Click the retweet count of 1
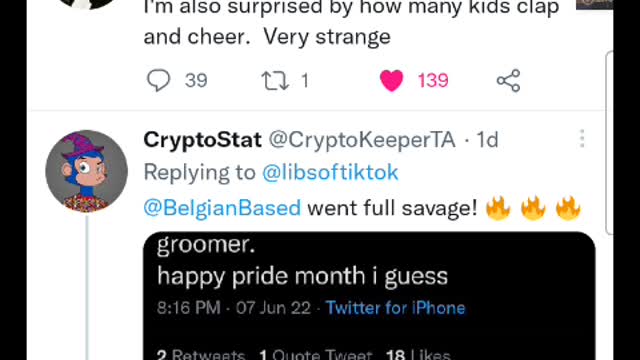This screenshot has height=360, width=640. point(304,80)
